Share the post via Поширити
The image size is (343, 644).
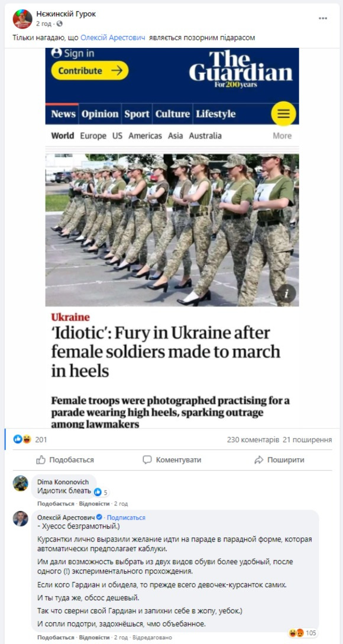click(279, 460)
